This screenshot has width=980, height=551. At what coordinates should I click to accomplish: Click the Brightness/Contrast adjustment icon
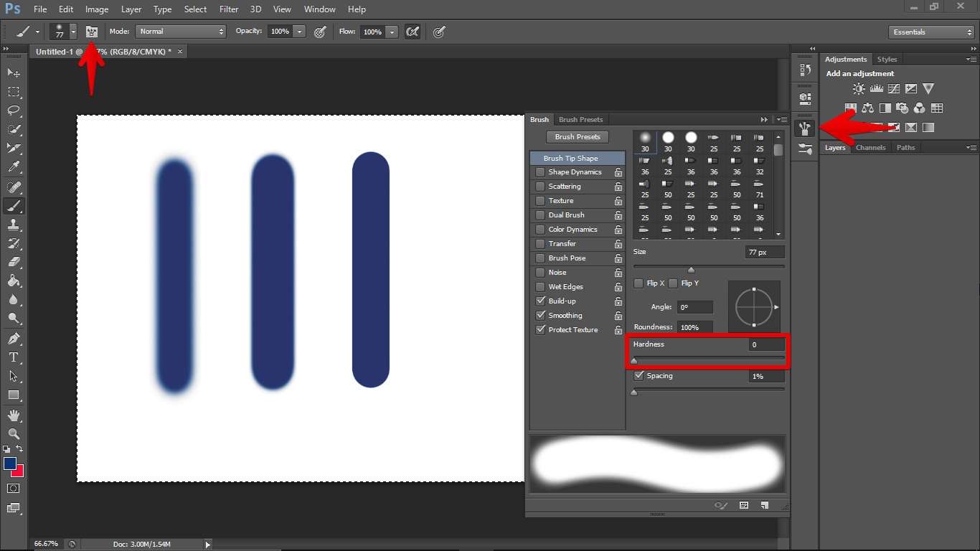[x=859, y=89]
